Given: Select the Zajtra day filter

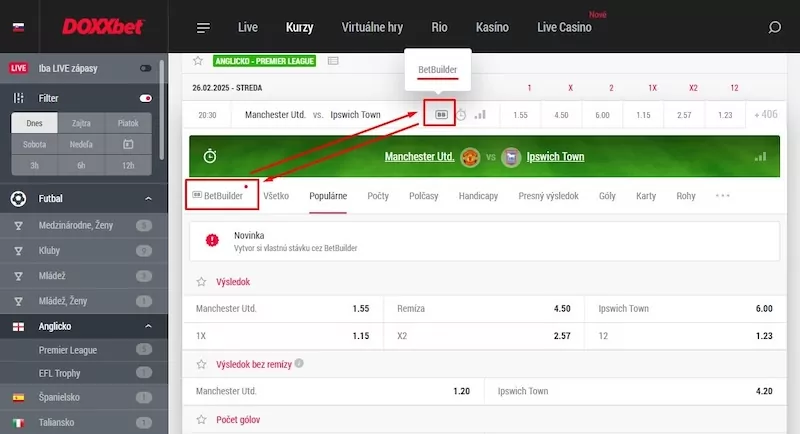Looking at the screenshot, I should (81, 123).
